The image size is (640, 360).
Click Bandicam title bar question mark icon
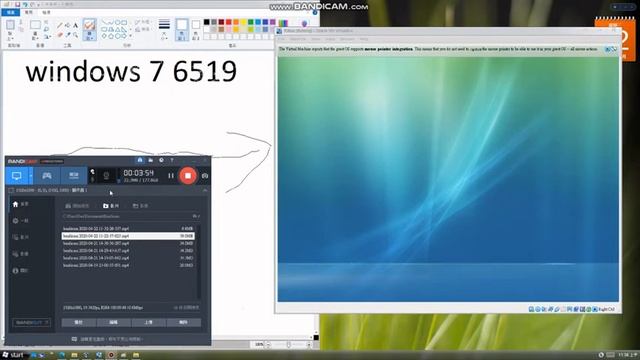pos(172,160)
